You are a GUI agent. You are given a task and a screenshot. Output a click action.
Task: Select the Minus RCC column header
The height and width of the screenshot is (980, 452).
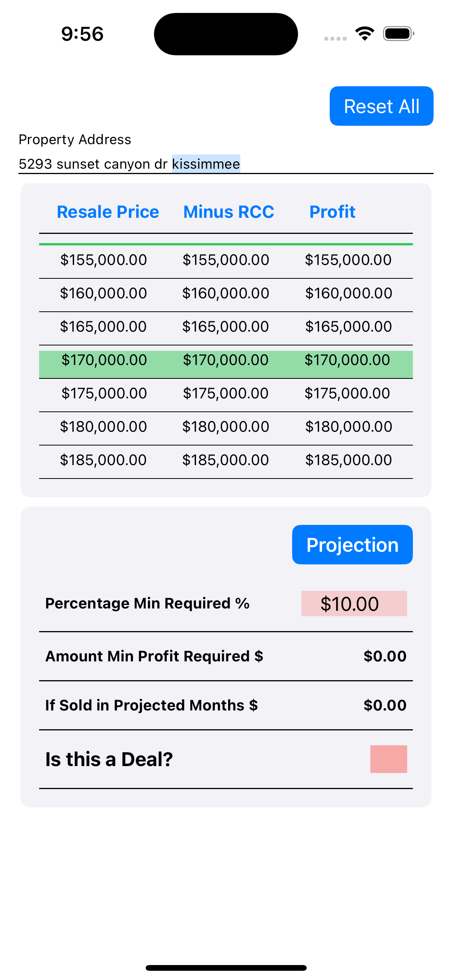[x=228, y=212]
